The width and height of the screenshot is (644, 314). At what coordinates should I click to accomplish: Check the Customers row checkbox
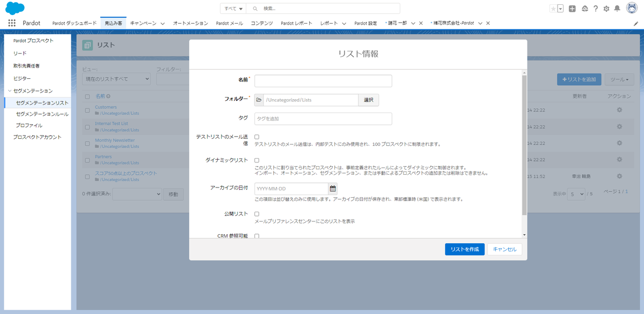coord(87,110)
